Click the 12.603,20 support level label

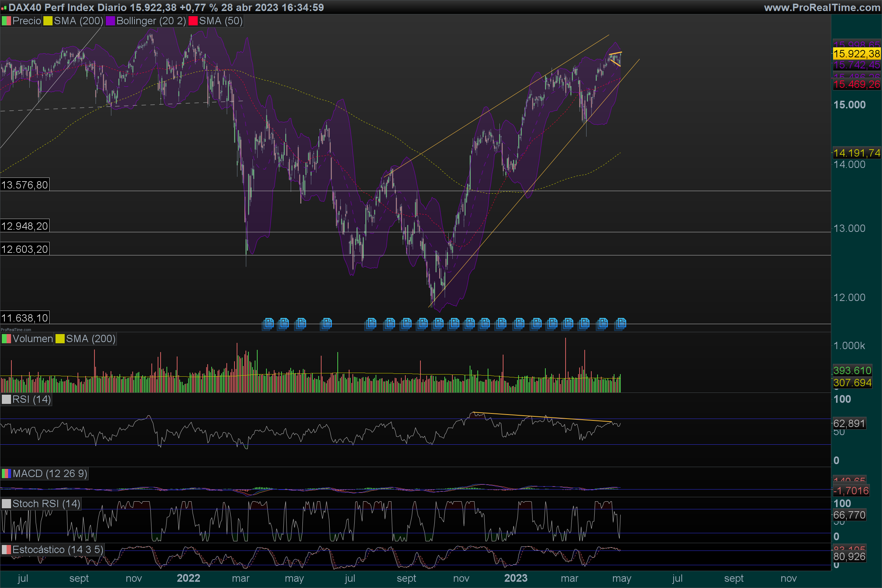[25, 250]
